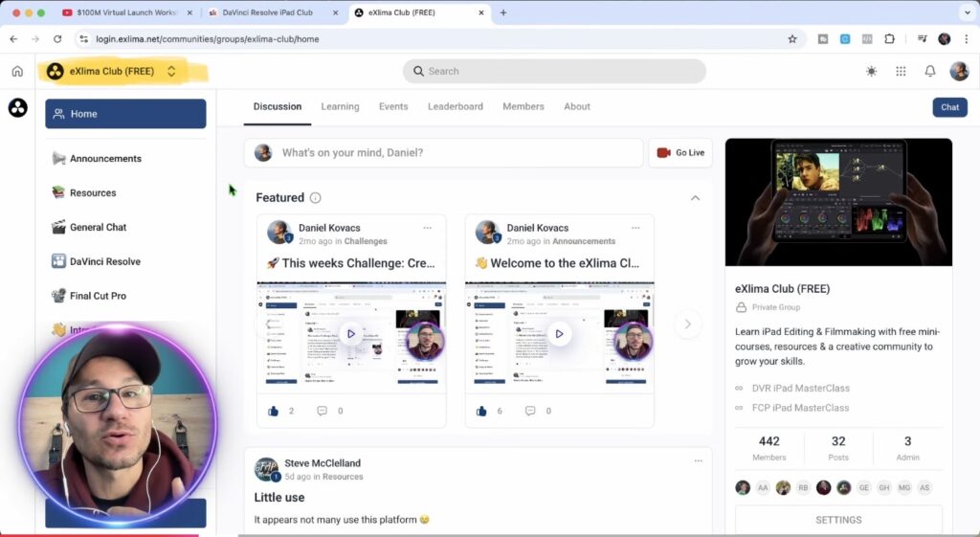Switch to the Leaderboard tab
This screenshot has height=537, width=980.
(x=455, y=106)
